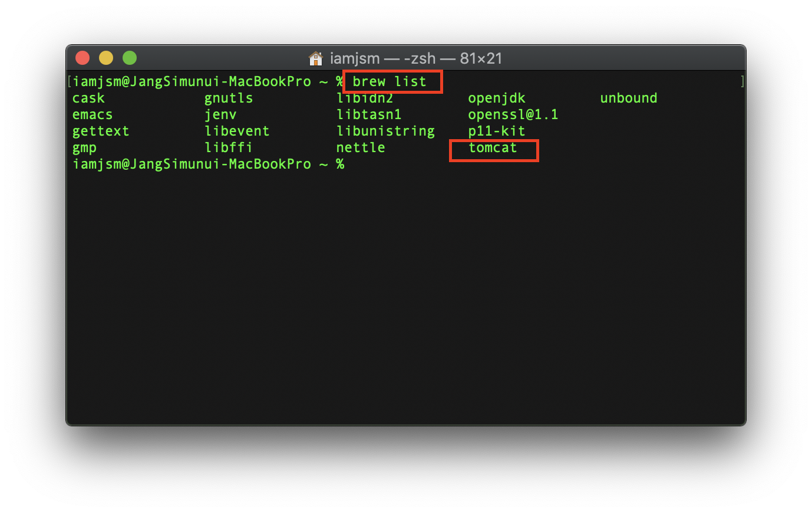Click the red close window button

(x=82, y=58)
